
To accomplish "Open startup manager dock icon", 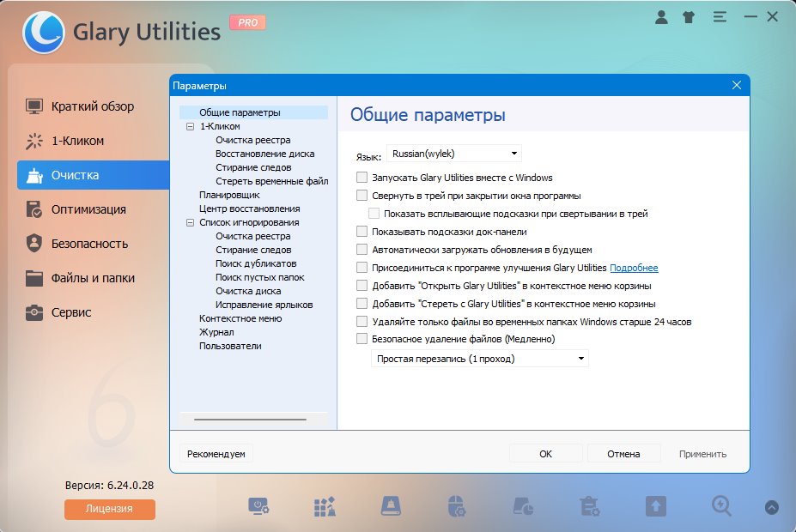I will (x=258, y=506).
